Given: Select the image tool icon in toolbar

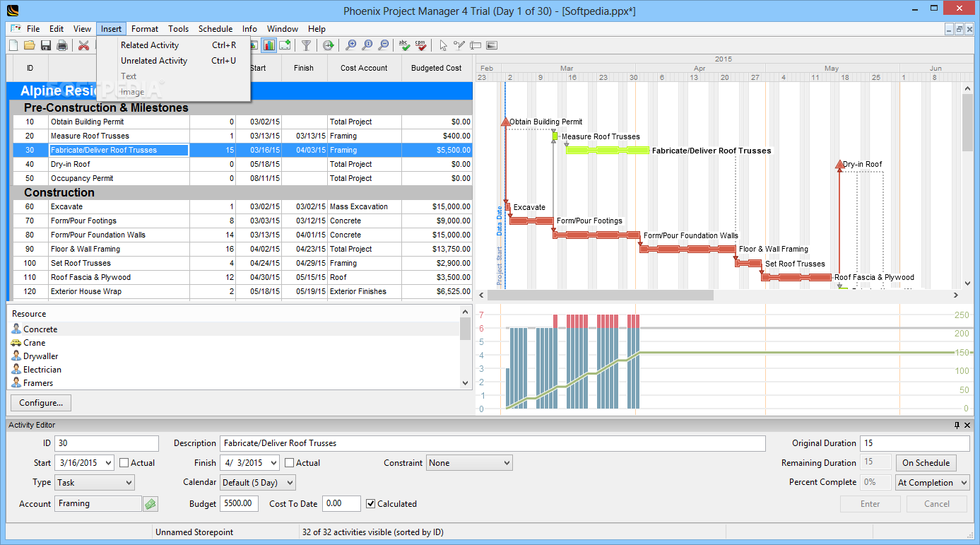Looking at the screenshot, I should coord(492,45).
